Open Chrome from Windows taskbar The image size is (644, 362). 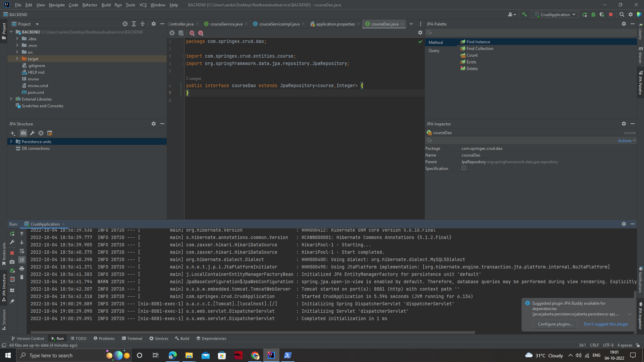click(255, 355)
